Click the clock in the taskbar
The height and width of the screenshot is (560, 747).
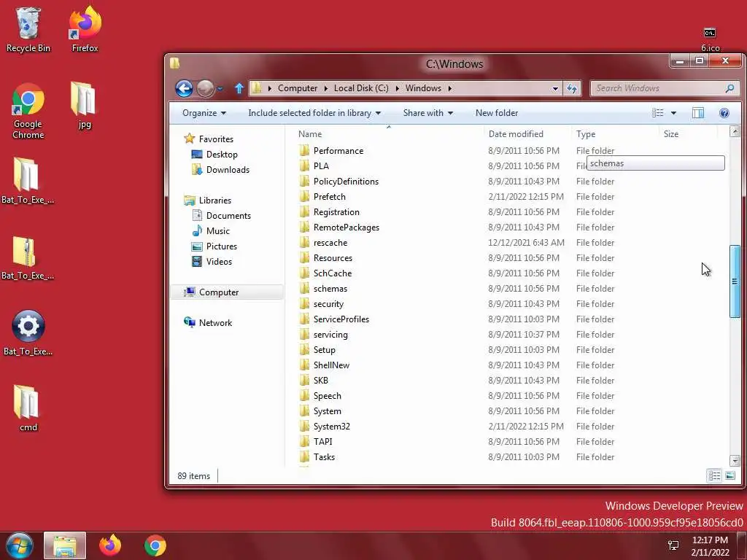tap(710, 545)
